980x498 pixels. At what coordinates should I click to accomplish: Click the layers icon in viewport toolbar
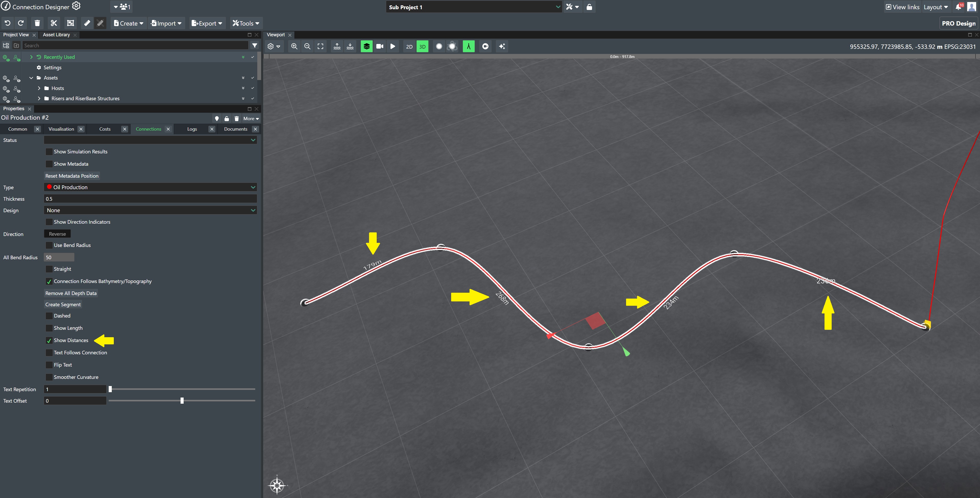click(x=366, y=46)
